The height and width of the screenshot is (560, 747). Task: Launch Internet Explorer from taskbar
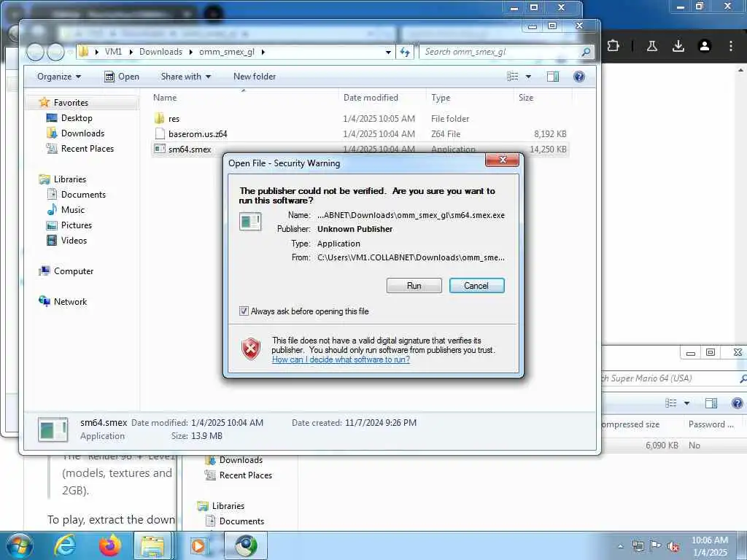(65, 545)
